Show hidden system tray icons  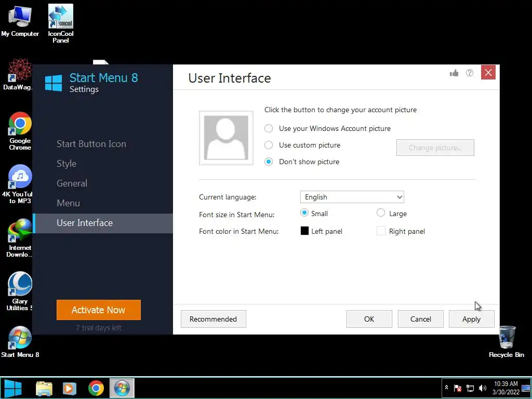pos(446,388)
